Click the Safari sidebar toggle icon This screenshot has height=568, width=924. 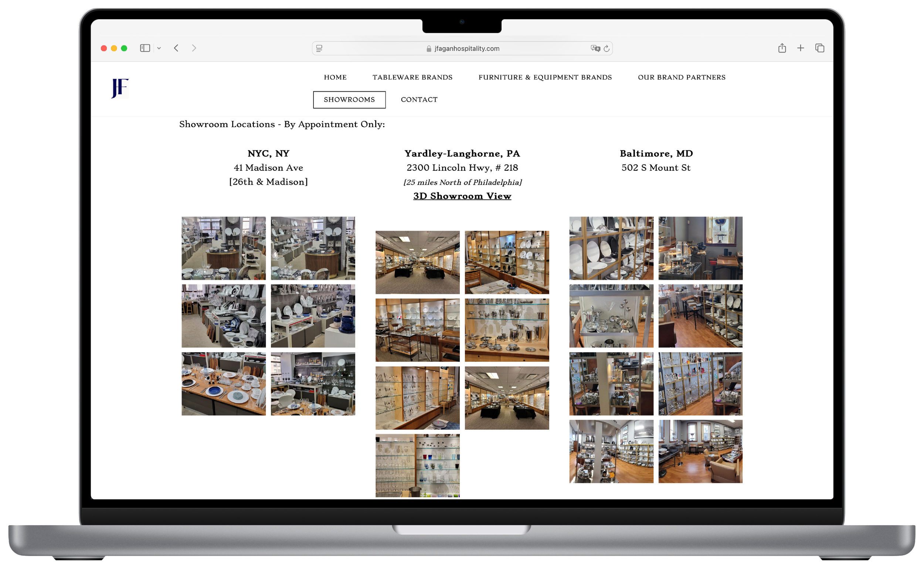click(145, 48)
